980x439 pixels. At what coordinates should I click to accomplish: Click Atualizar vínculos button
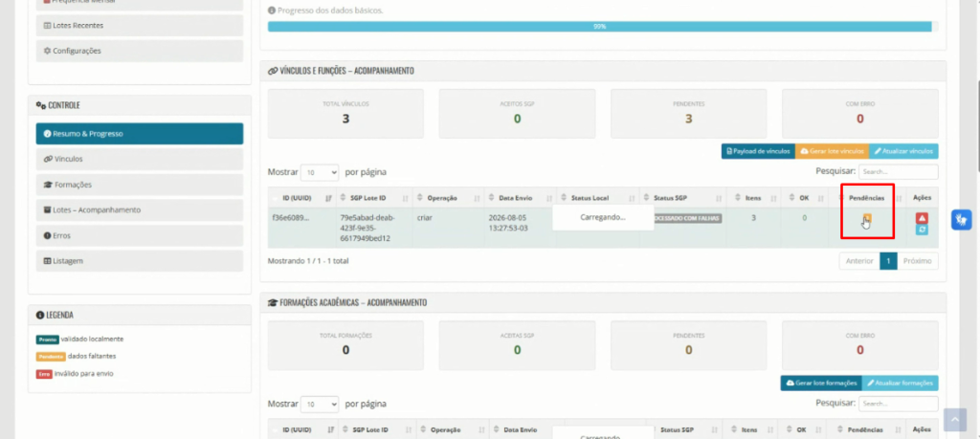coord(903,151)
